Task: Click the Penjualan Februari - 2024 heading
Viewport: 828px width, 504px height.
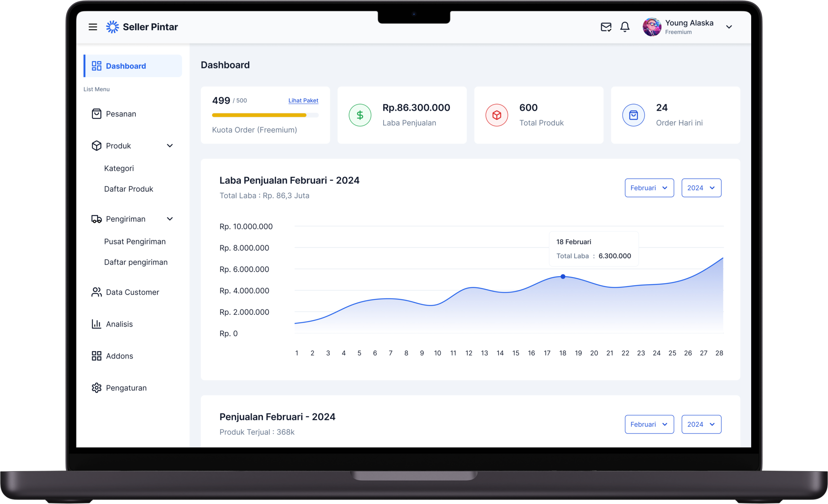Action: coord(277,417)
